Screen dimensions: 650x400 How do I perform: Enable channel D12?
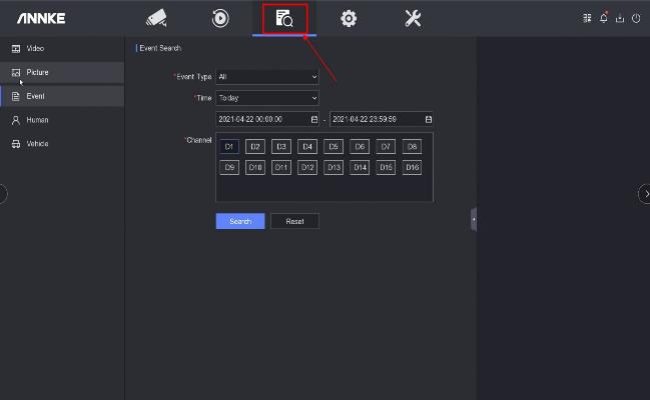click(x=308, y=167)
